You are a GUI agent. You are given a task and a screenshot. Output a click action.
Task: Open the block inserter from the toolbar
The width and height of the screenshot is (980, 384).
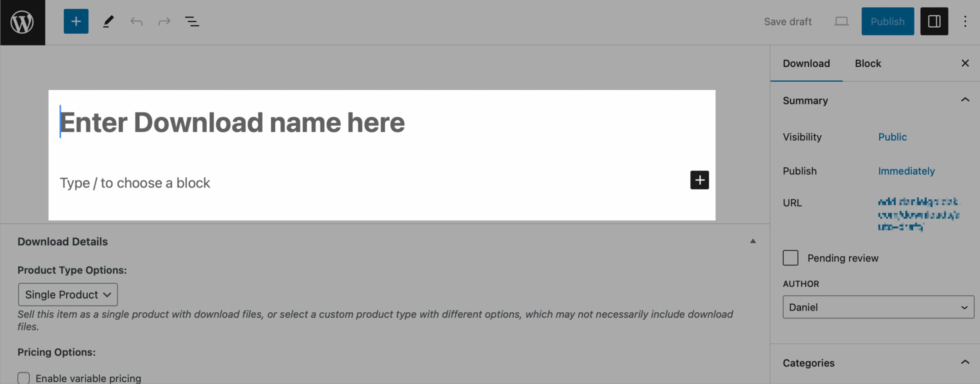coord(75,21)
